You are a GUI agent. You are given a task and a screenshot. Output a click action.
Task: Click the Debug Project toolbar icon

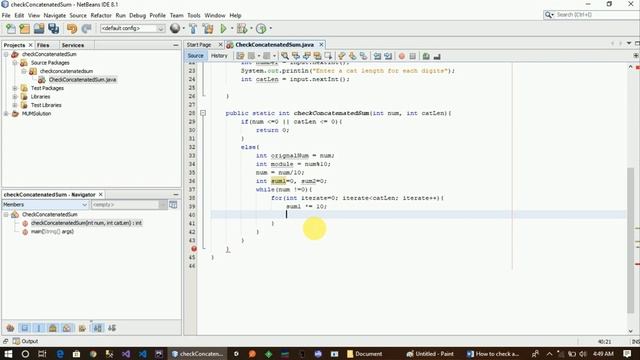[242, 29]
